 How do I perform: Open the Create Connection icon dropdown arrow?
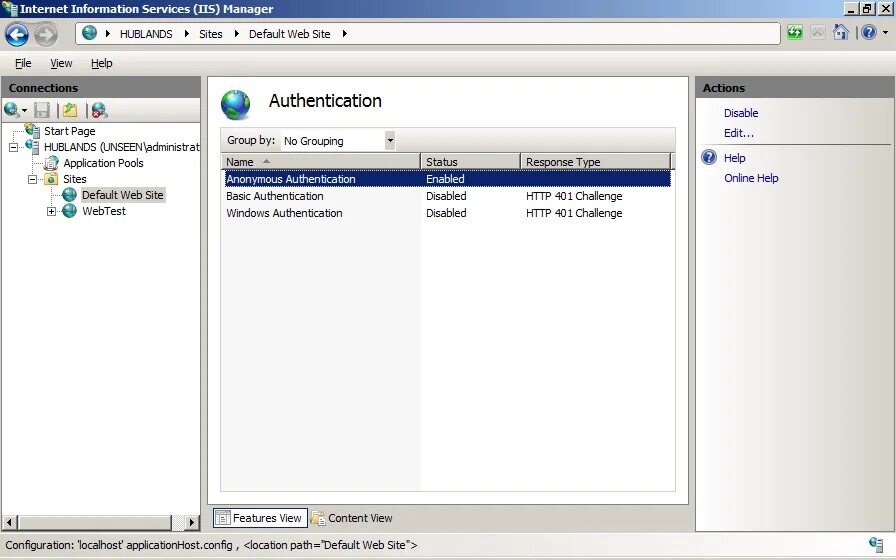tap(24, 111)
